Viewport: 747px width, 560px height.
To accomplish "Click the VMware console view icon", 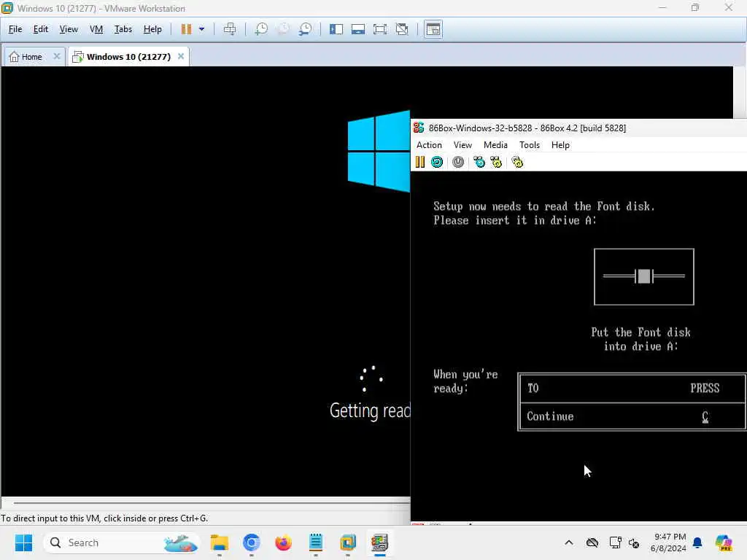I will click(x=433, y=29).
